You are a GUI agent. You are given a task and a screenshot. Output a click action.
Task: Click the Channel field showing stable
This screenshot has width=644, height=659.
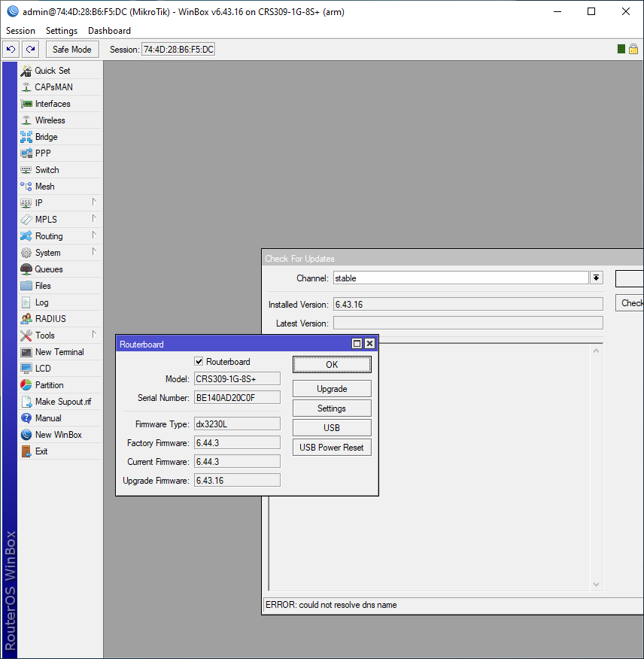coord(460,278)
